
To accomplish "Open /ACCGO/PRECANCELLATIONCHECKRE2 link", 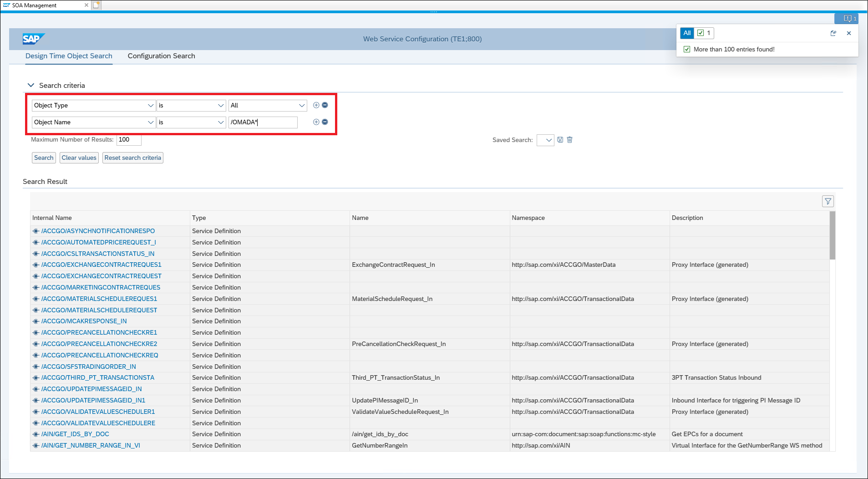I will [x=99, y=344].
